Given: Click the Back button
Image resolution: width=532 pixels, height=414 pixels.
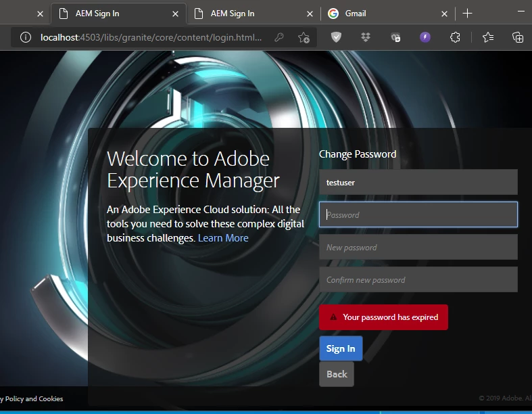Looking at the screenshot, I should point(337,374).
